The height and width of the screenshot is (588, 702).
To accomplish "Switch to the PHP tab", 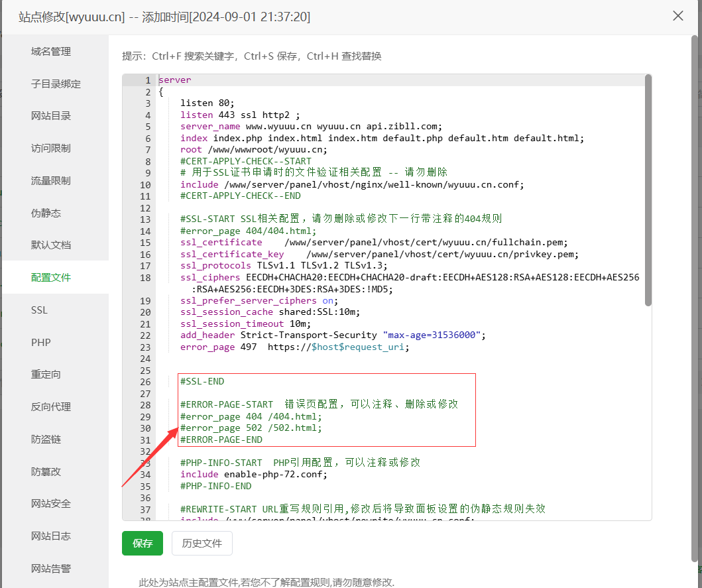I will (x=40, y=343).
